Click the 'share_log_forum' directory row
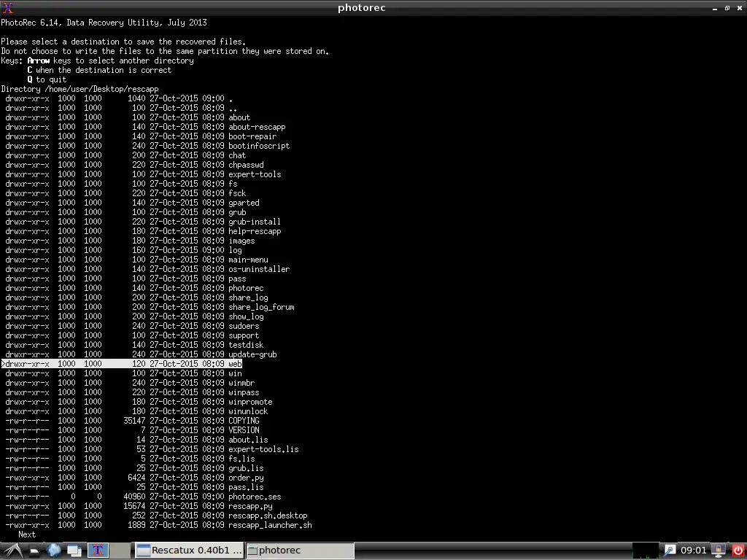Viewport: 747px width, 560px height. 150,307
